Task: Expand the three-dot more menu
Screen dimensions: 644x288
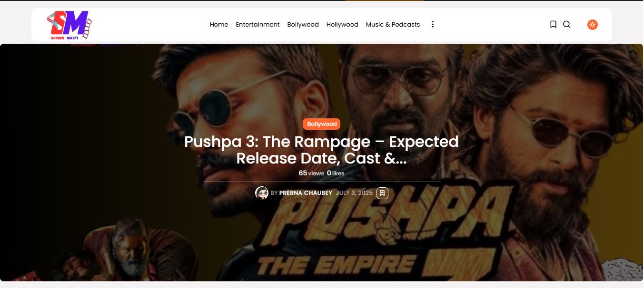Action: point(433,24)
